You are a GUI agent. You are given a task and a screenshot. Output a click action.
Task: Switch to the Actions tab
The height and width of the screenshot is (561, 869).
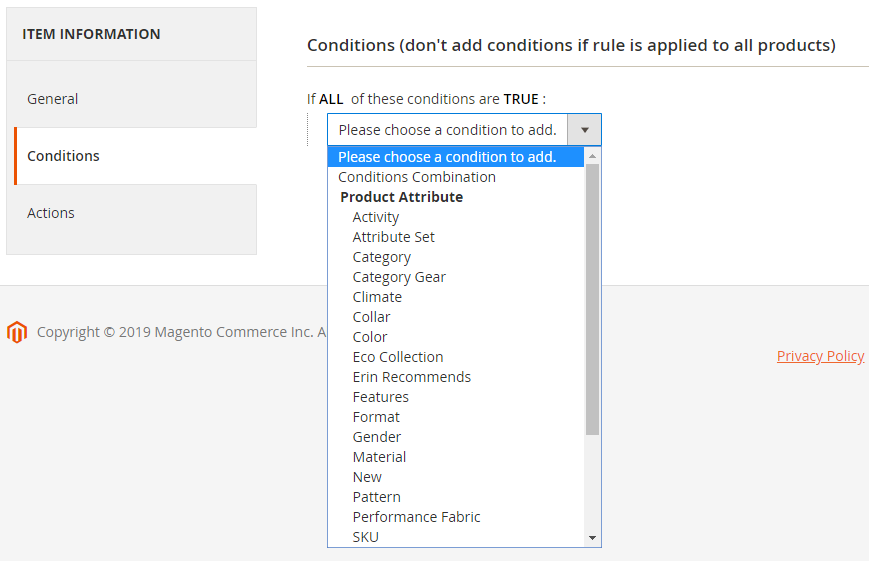point(51,213)
